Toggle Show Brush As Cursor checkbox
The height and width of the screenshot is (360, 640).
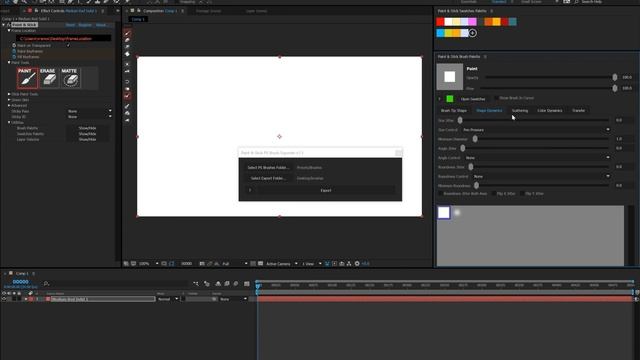pos(496,98)
